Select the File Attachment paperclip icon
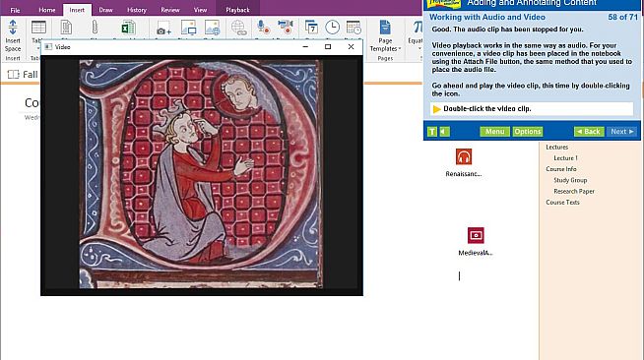Image resolution: width=644 pixels, height=360 pixels. [x=95, y=28]
